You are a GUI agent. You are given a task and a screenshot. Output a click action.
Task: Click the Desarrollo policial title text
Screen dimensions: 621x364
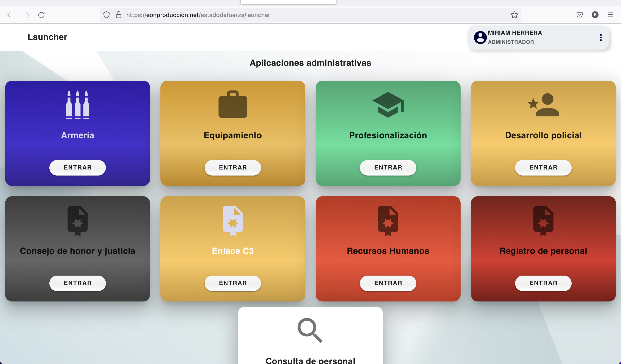543,135
